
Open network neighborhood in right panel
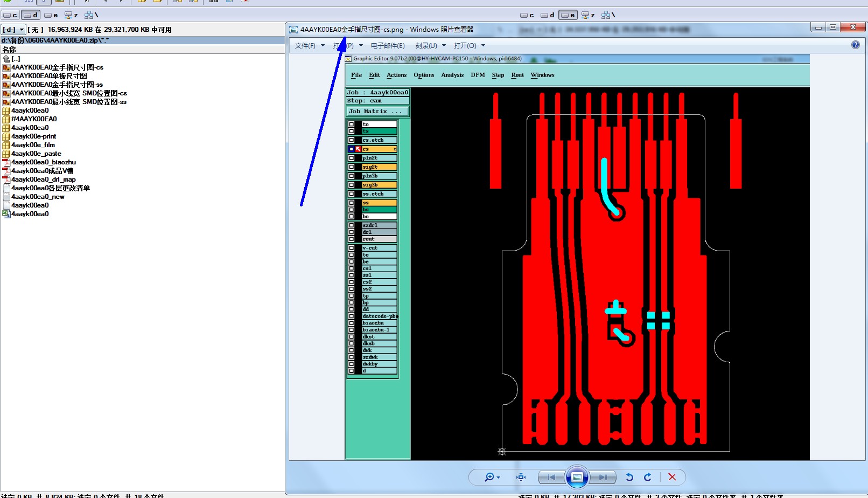608,15
